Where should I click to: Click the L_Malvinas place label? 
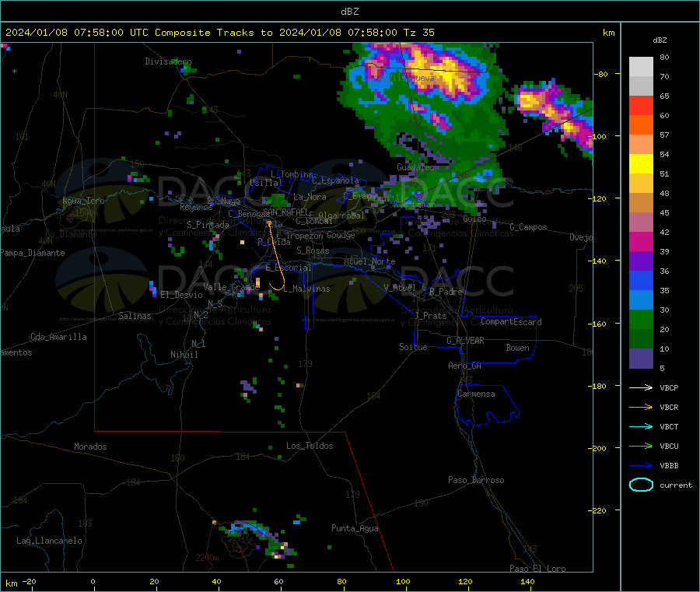pyautogui.click(x=306, y=289)
